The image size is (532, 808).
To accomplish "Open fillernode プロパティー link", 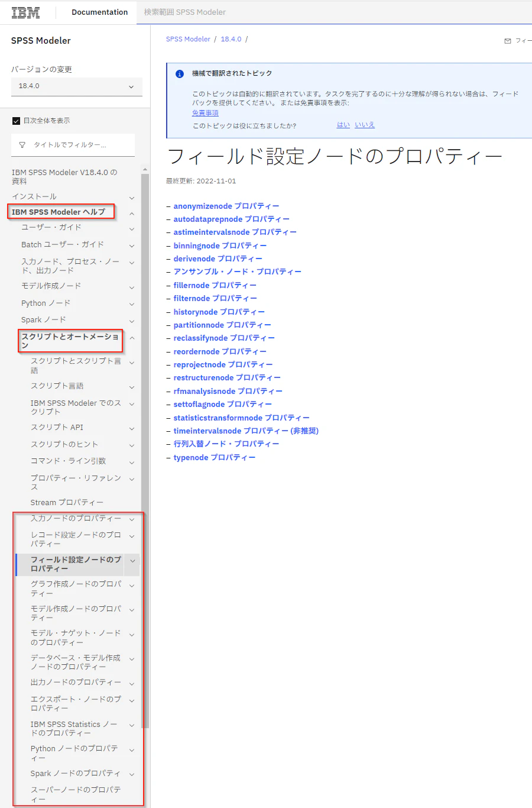I will (215, 285).
